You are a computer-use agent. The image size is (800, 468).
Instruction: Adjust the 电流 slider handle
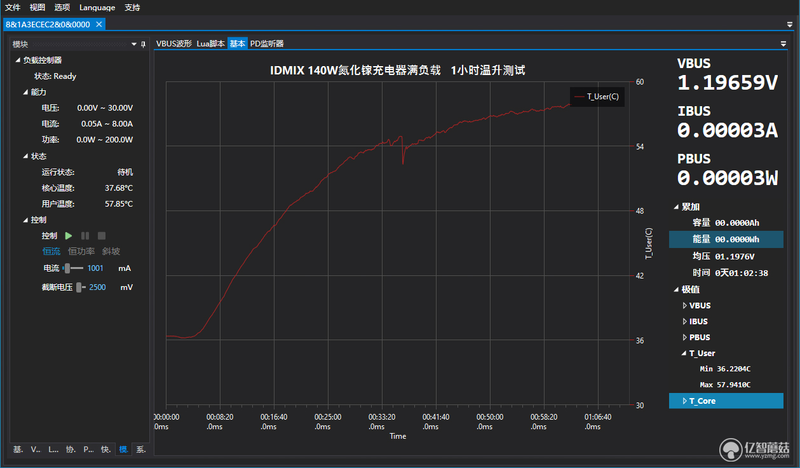point(67,268)
